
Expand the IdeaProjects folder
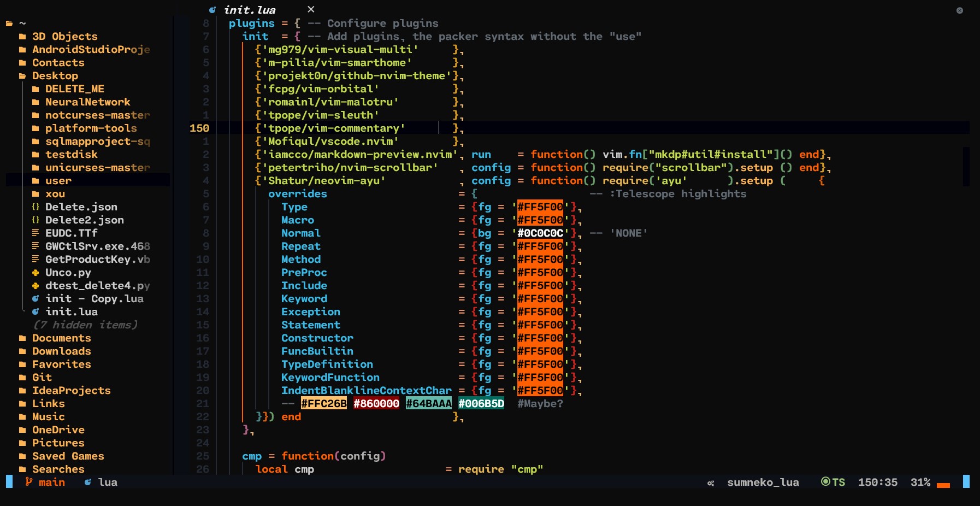coord(71,391)
